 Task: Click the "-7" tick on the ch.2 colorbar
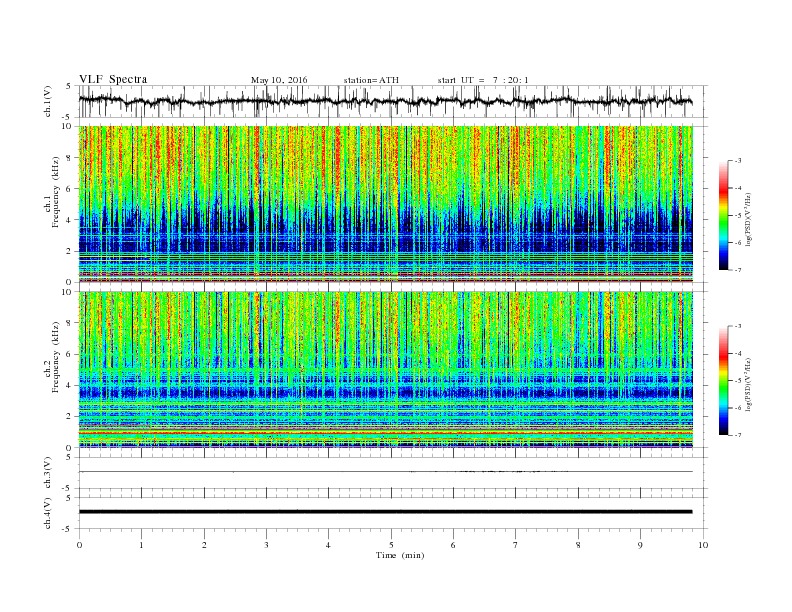(738, 435)
